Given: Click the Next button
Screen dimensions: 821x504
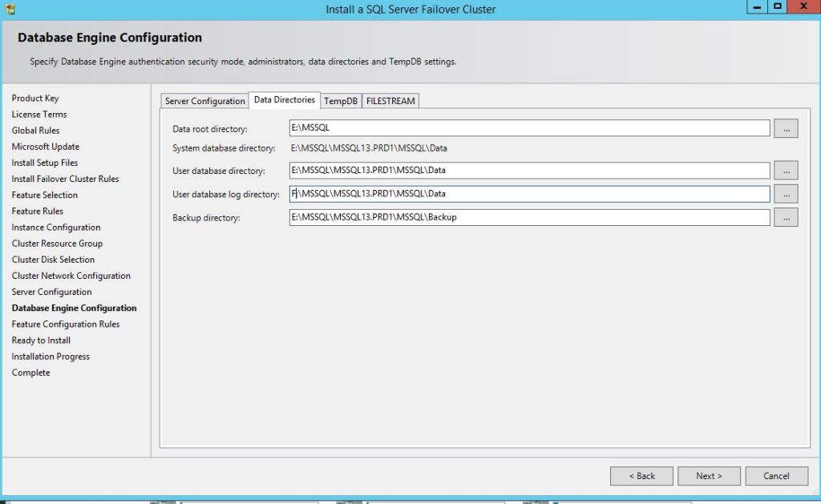Looking at the screenshot, I should coord(709,476).
